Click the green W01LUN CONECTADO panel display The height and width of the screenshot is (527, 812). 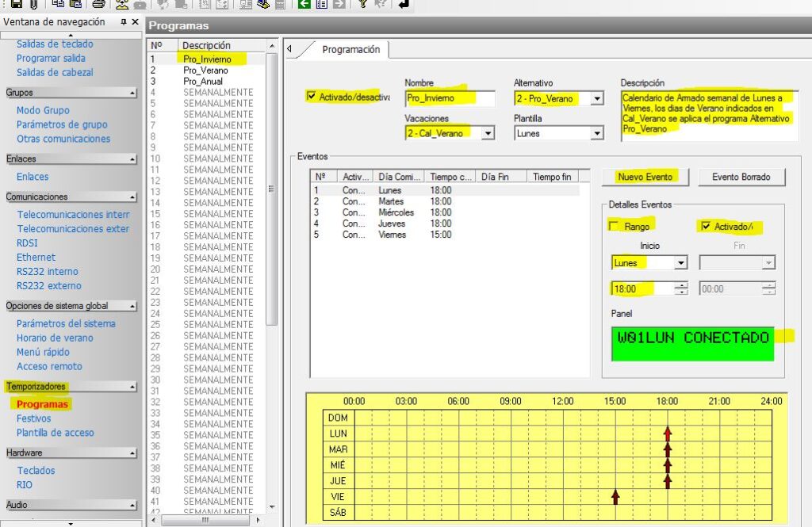coord(692,343)
